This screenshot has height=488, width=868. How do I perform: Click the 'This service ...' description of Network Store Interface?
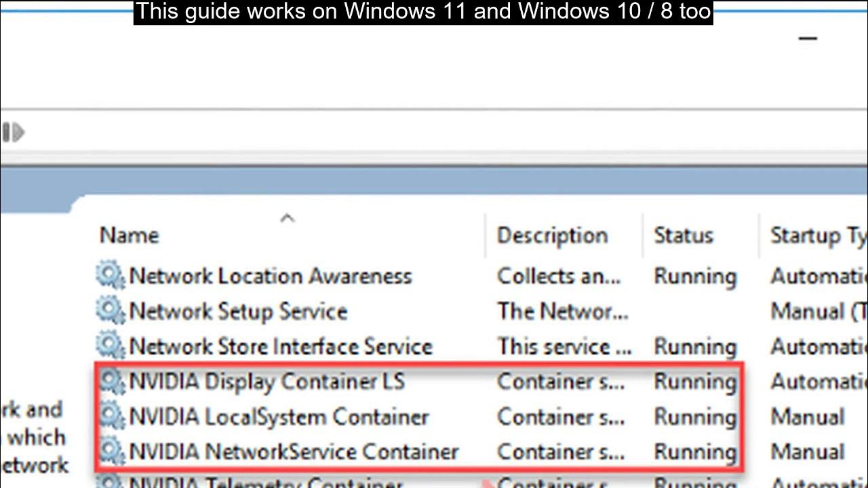(564, 346)
